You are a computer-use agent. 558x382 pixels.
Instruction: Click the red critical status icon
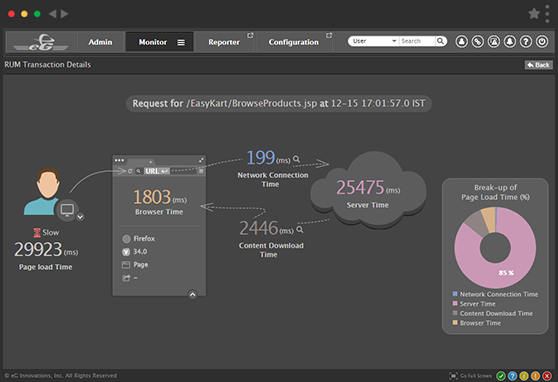tap(547, 376)
